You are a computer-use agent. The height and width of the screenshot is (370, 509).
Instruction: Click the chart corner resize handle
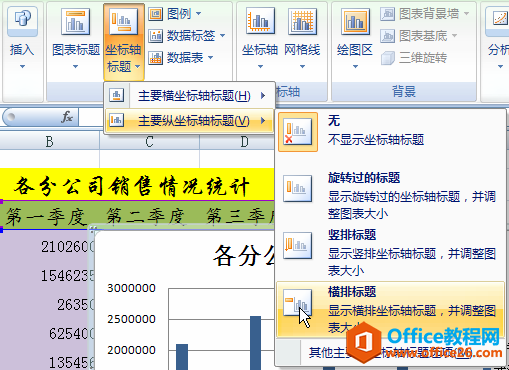[93, 228]
